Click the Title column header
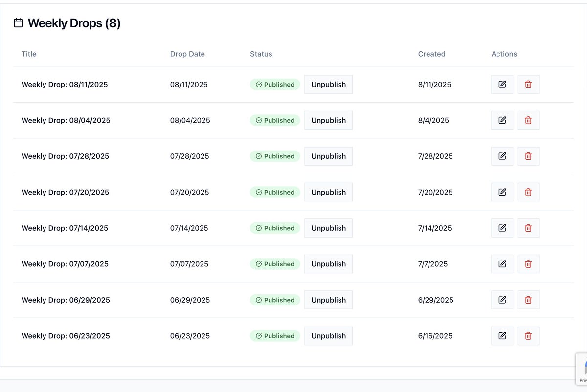 click(29, 54)
